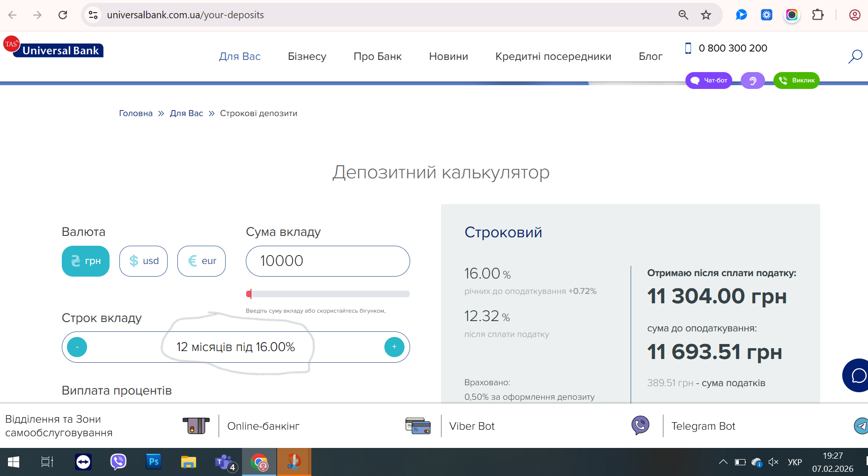Open the Новини menu item
This screenshot has height=476, width=868.
(x=449, y=56)
